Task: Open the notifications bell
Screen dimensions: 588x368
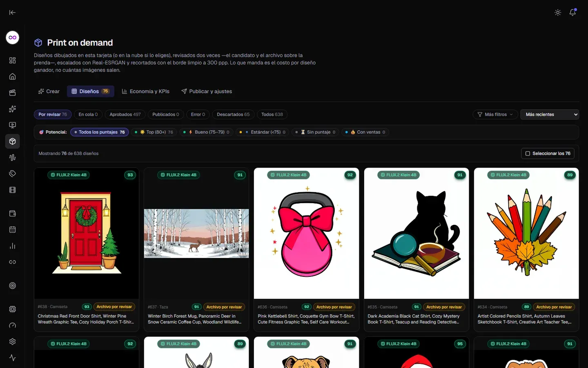Action: pos(572,12)
